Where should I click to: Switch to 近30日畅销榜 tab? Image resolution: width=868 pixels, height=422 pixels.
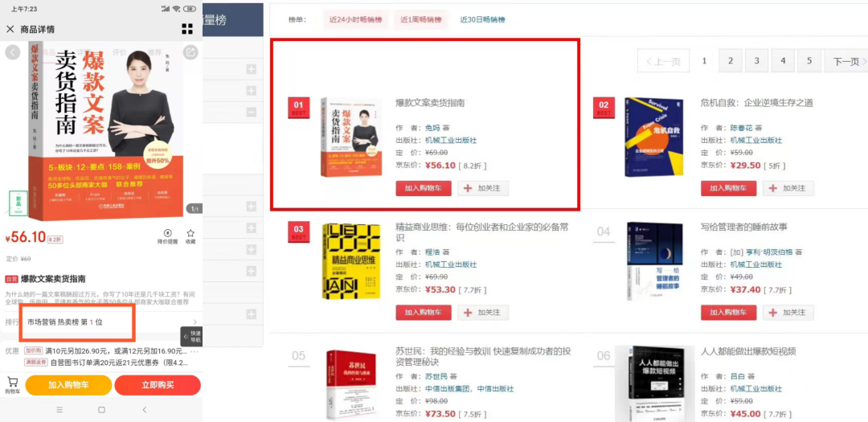click(x=483, y=19)
